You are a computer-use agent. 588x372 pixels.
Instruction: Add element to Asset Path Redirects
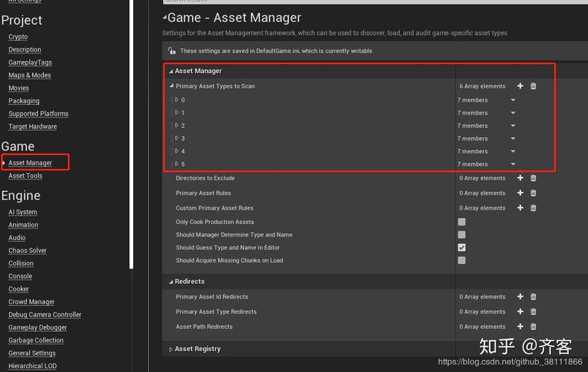(520, 327)
